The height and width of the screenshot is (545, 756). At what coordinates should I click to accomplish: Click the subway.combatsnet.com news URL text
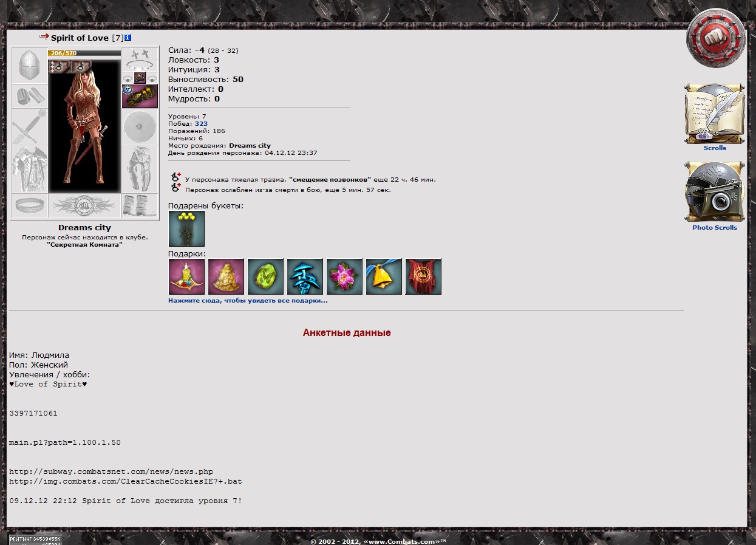click(x=111, y=471)
